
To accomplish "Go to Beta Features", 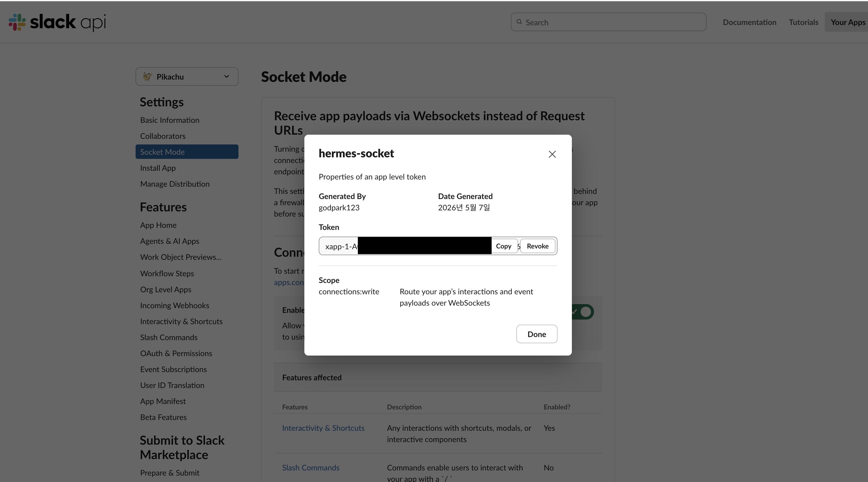I will click(x=163, y=417).
